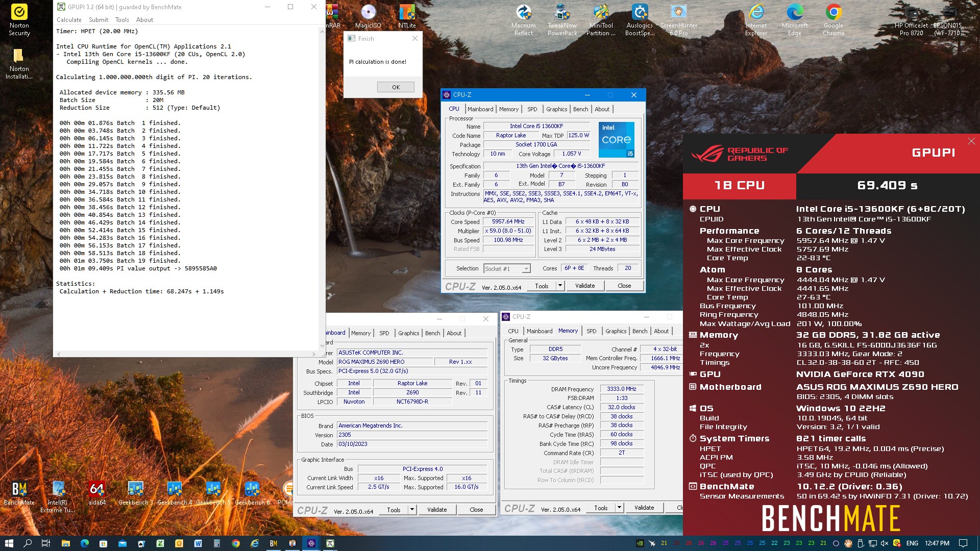The image size is (980, 551).
Task: Launch Geekbench 3 desktop icon
Action: [x=135, y=493]
